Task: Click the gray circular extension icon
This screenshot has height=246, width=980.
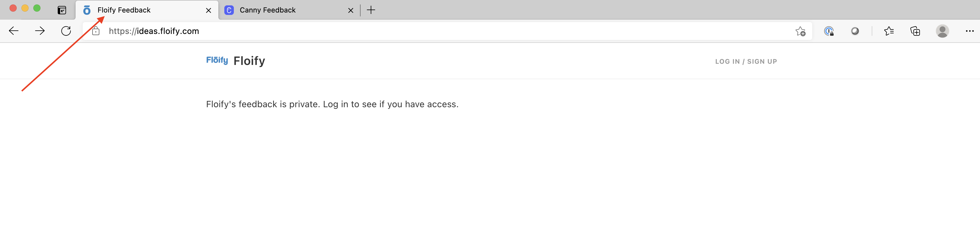Action: pos(855,31)
